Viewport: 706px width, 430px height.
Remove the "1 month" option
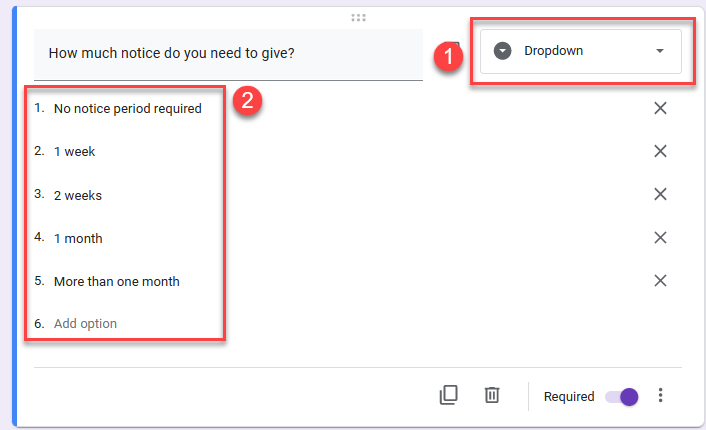660,237
